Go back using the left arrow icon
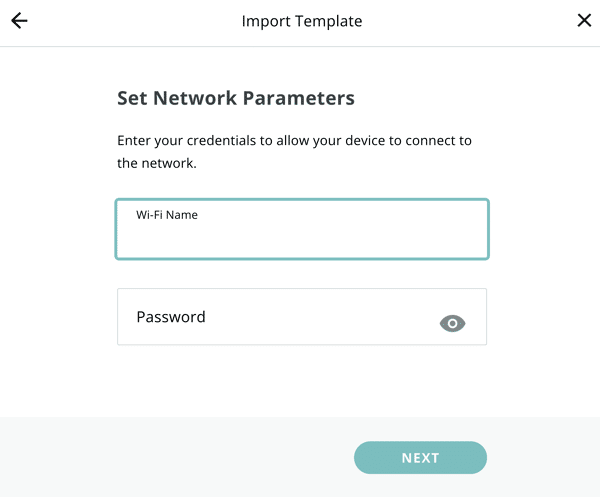 coord(19,21)
